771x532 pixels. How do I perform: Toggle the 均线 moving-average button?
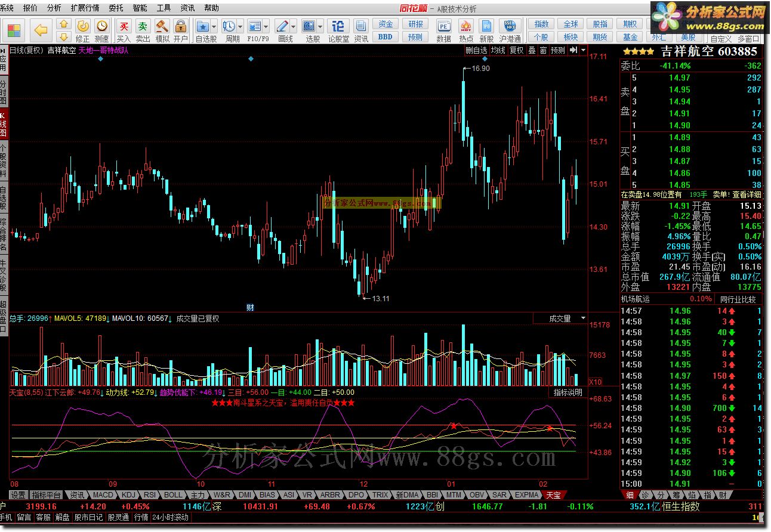click(498, 51)
